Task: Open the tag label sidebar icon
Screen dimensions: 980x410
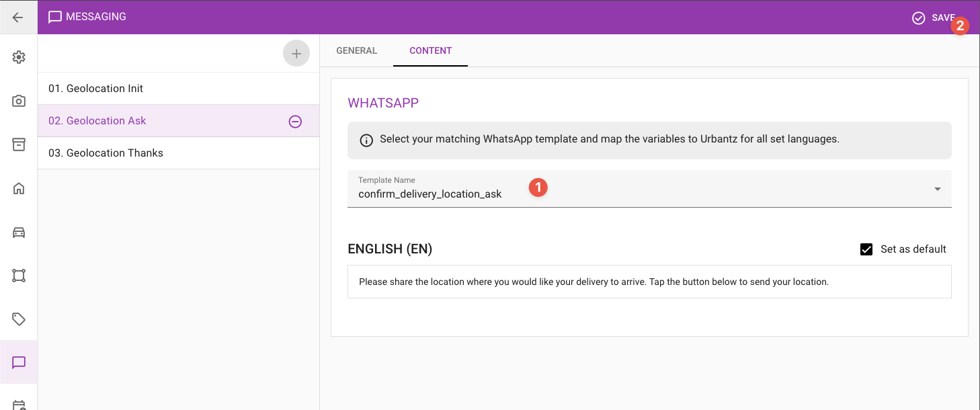Action: [19, 319]
